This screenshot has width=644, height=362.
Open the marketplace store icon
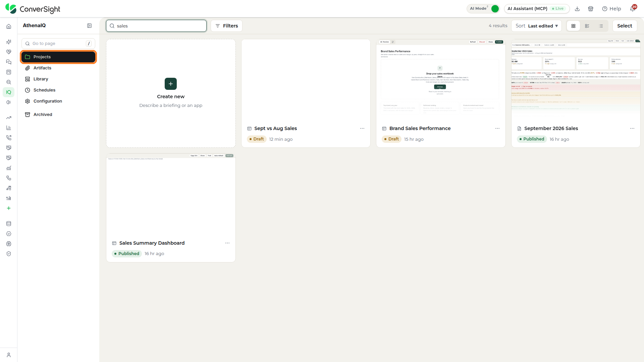click(591, 9)
